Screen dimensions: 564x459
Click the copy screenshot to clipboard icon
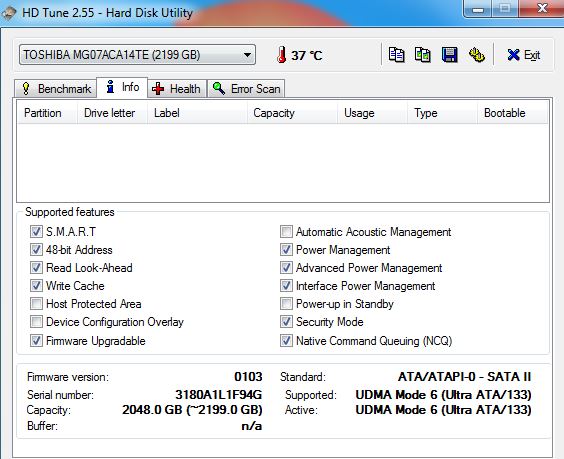point(423,55)
